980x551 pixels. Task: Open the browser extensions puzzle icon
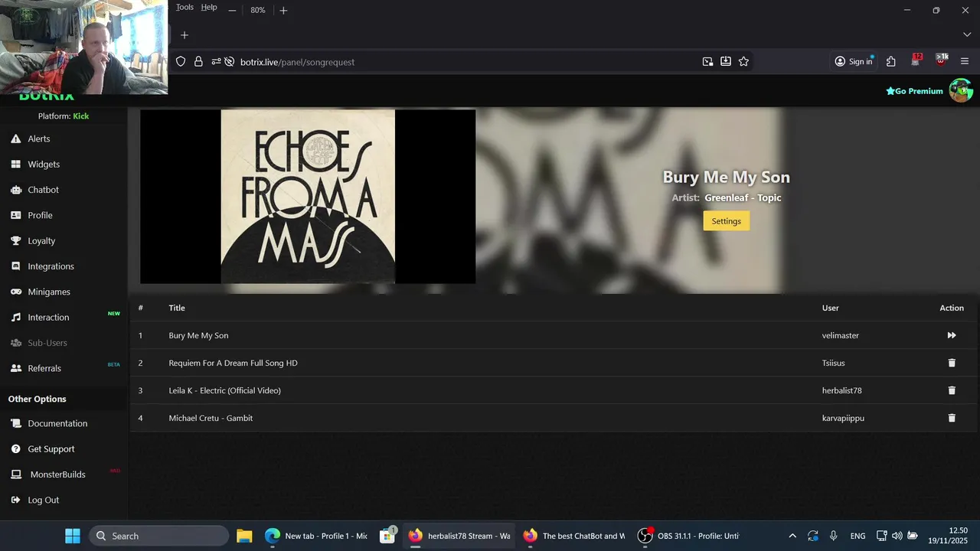click(890, 62)
